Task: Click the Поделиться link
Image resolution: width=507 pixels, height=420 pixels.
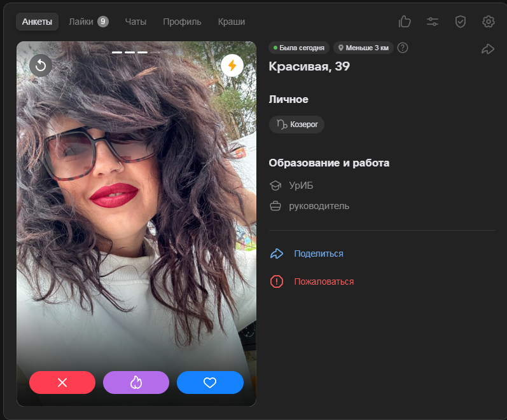Action: click(319, 254)
